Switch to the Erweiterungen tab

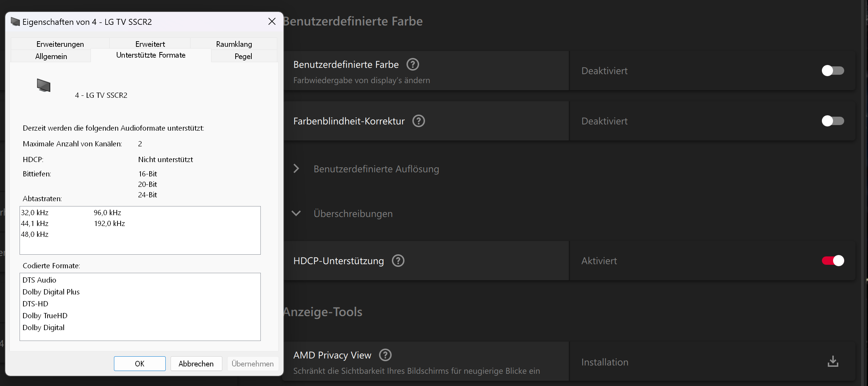pos(60,44)
